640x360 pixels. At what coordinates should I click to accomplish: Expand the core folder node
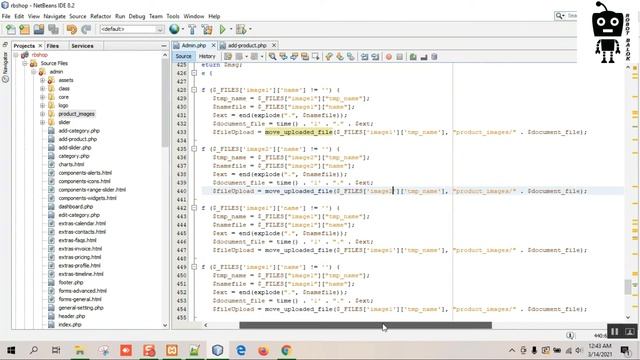tap(42, 97)
